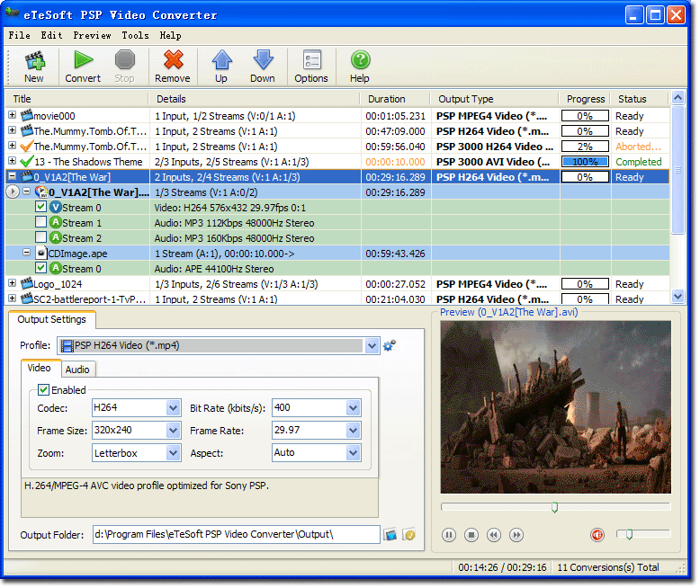Click the list scroll-down arrow

(678, 296)
